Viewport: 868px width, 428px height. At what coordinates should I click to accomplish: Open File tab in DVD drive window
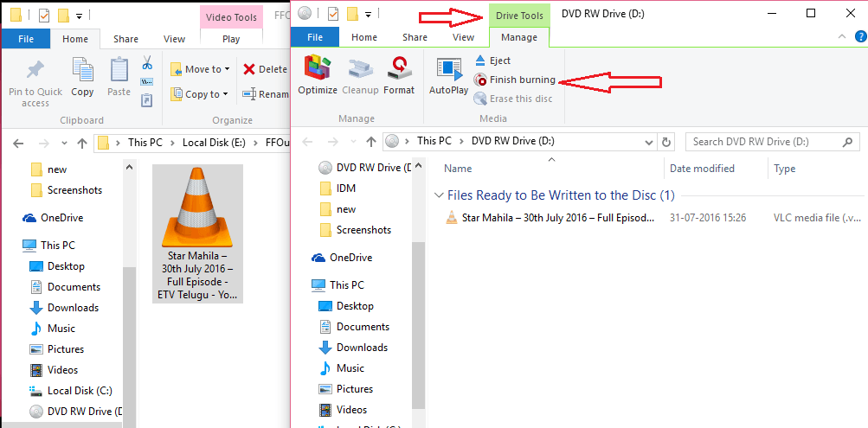click(315, 37)
